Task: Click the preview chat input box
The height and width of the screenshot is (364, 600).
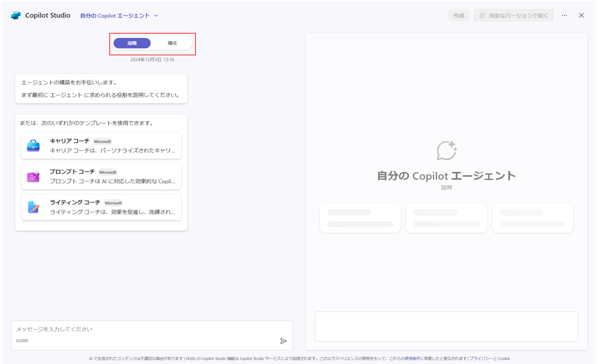Action: click(446, 326)
